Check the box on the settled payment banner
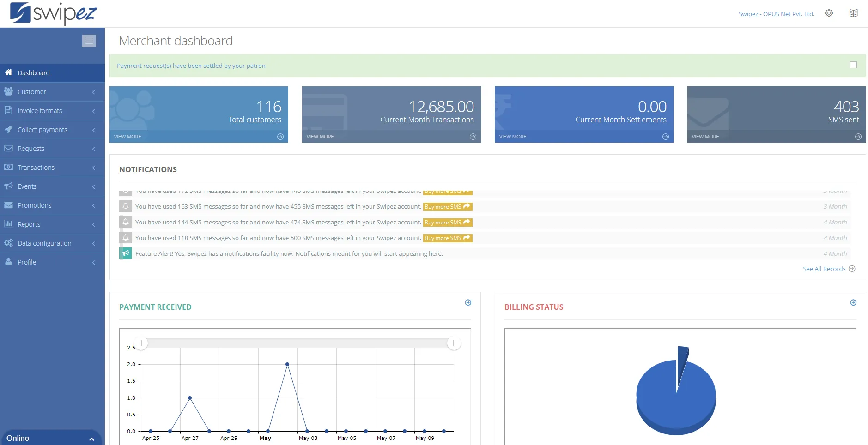The width and height of the screenshot is (868, 445). tap(853, 65)
